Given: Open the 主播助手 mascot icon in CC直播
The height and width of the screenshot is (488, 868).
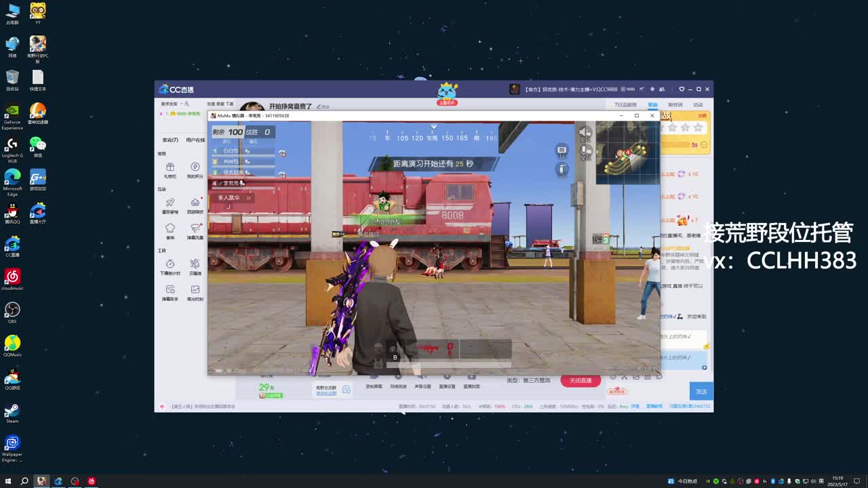Looking at the screenshot, I should (447, 94).
